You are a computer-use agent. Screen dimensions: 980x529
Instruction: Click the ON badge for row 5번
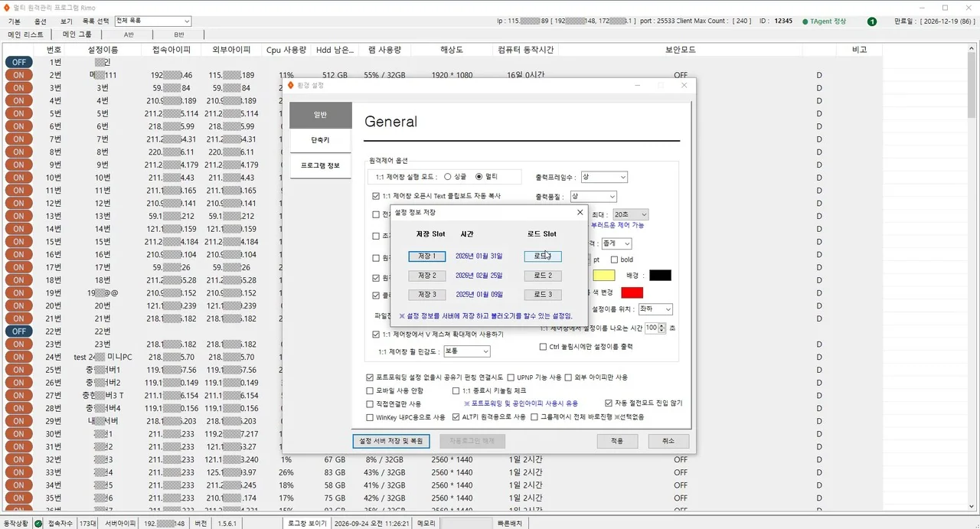[x=18, y=113]
